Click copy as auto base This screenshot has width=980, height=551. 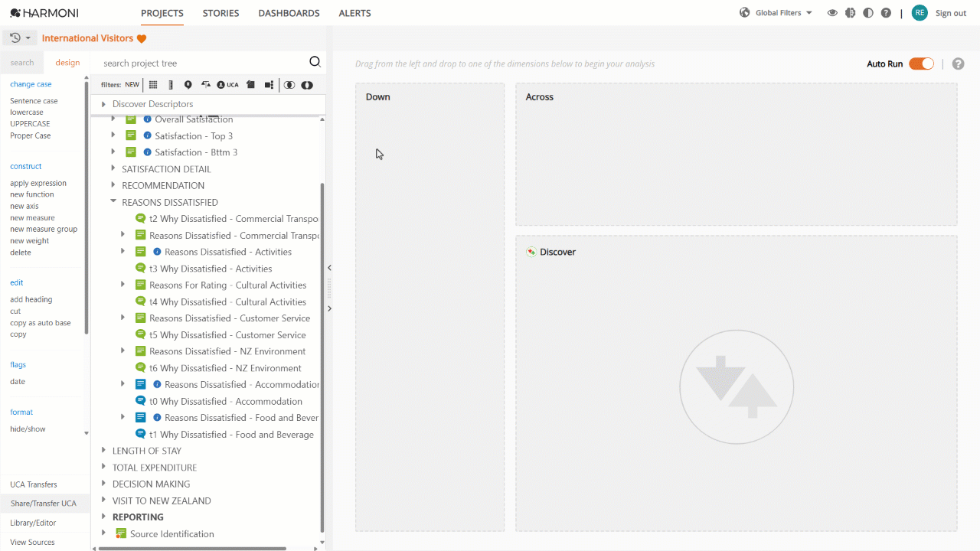pos(41,323)
